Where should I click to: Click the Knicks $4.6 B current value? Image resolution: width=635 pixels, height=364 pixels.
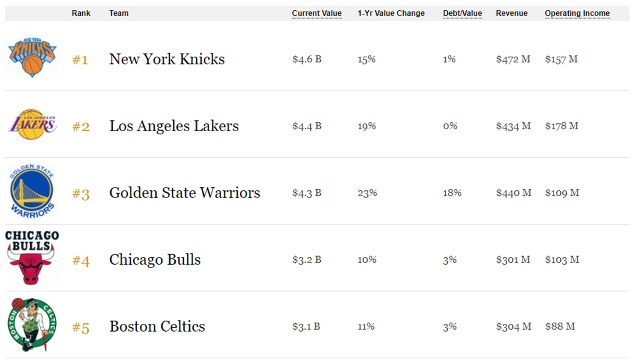click(x=307, y=59)
